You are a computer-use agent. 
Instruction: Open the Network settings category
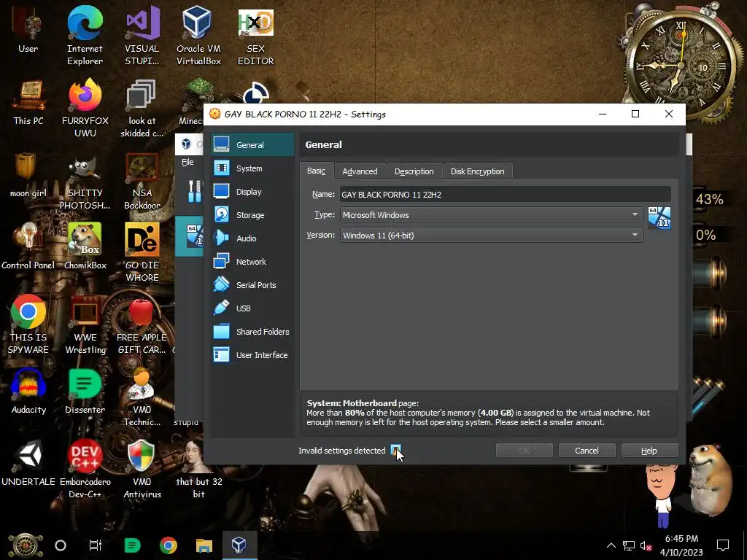pyautogui.click(x=252, y=262)
